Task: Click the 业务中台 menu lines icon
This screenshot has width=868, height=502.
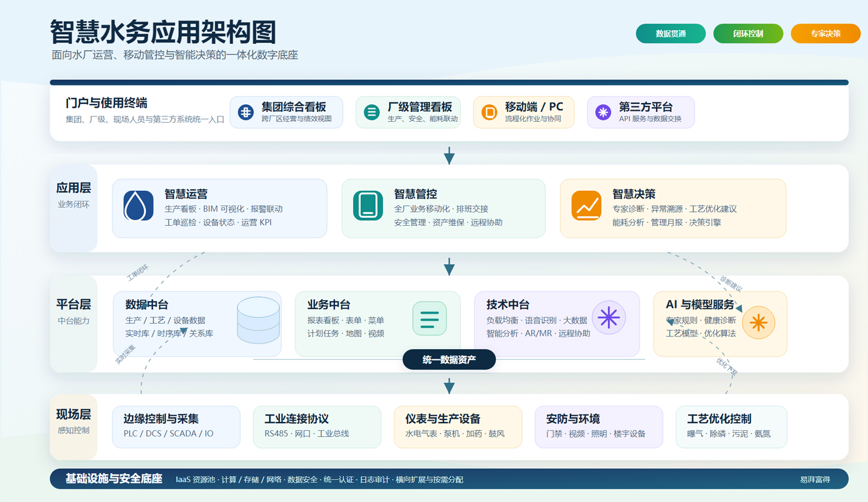Action: [x=429, y=318]
